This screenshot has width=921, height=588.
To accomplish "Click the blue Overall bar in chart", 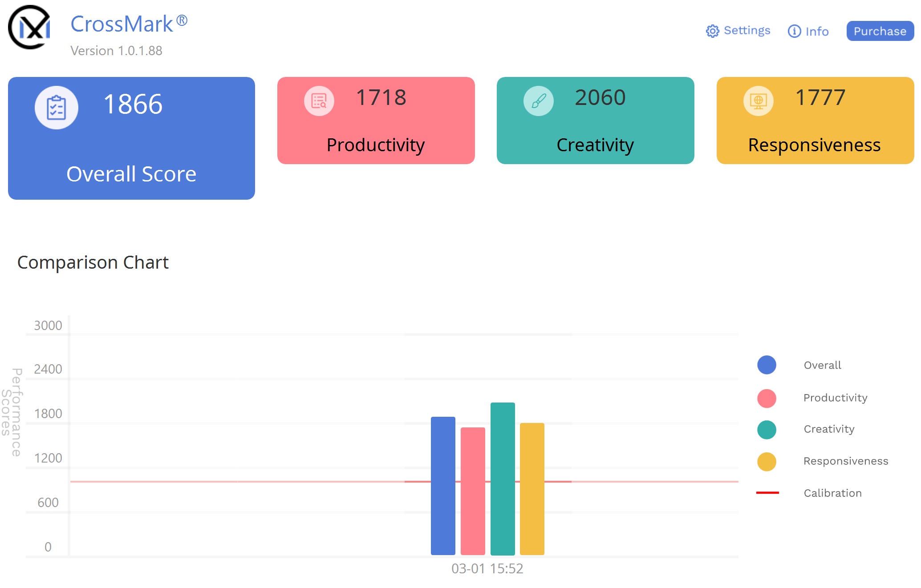I will 443,486.
